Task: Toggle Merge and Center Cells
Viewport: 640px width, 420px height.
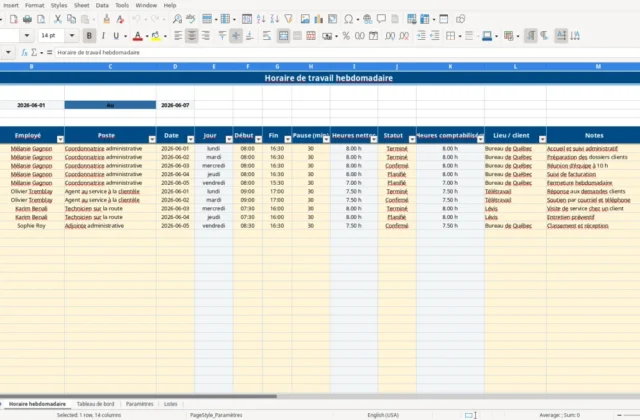Action: pos(283,36)
